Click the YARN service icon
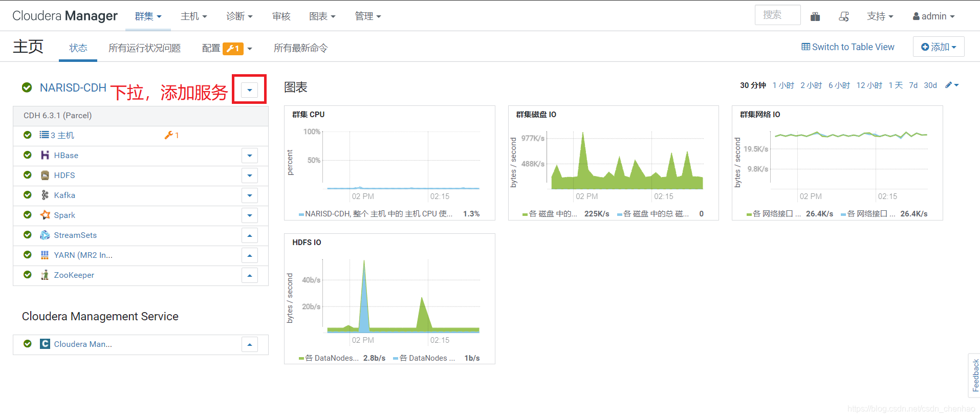Viewport: 980px width, 418px height. (x=45, y=255)
